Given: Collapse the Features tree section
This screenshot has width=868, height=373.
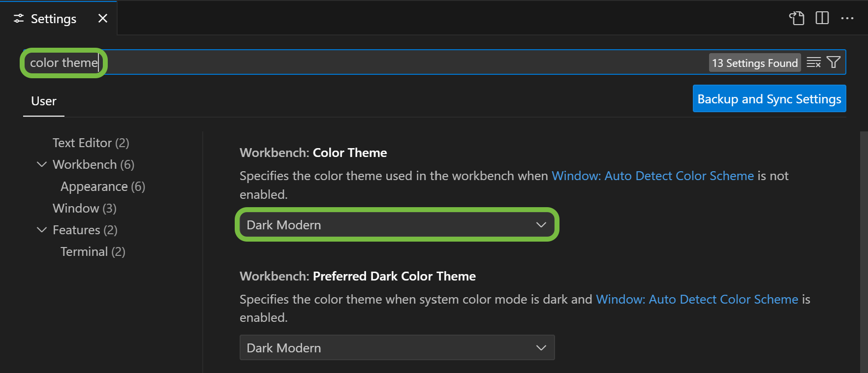Looking at the screenshot, I should 42,230.
